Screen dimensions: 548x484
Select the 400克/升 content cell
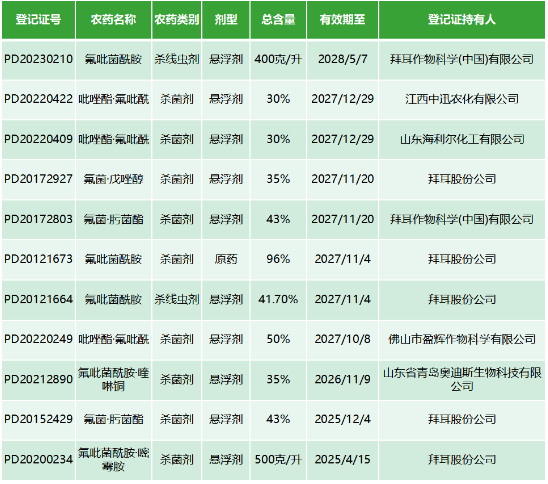(x=278, y=59)
